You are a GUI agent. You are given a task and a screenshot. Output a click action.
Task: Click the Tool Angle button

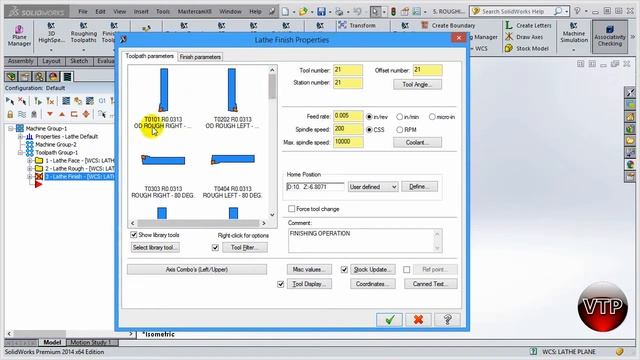[x=417, y=84]
